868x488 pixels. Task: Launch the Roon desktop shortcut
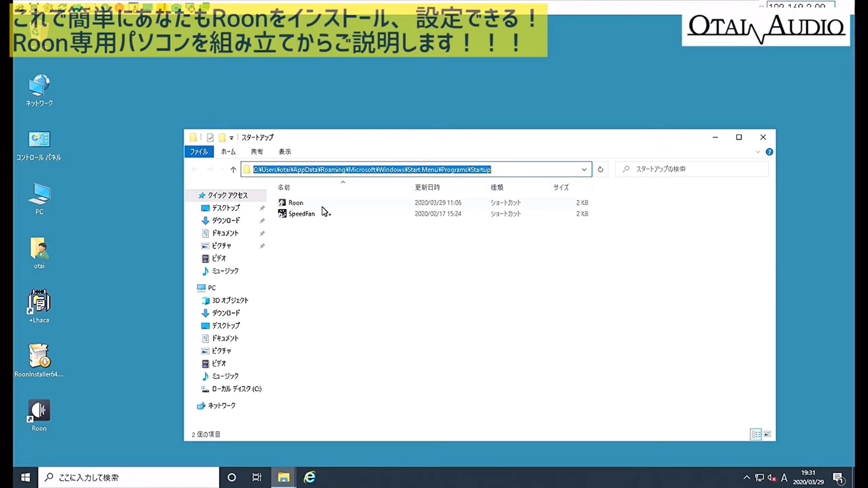tap(39, 415)
